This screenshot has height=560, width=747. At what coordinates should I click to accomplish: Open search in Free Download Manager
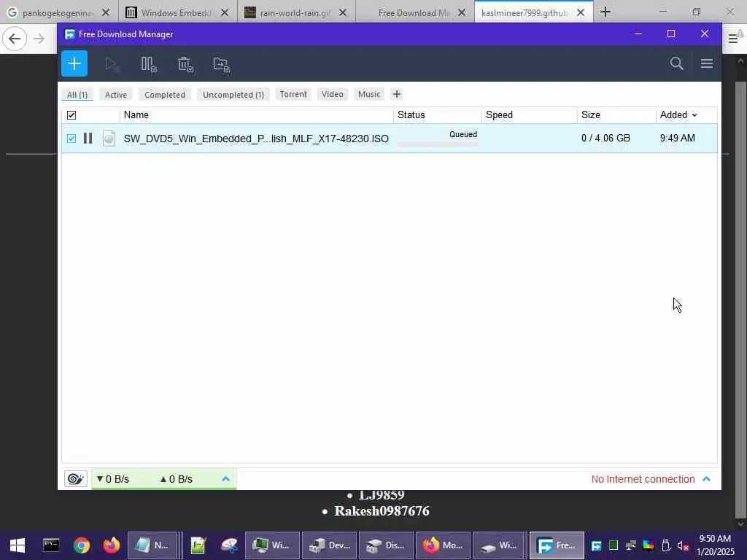[676, 63]
